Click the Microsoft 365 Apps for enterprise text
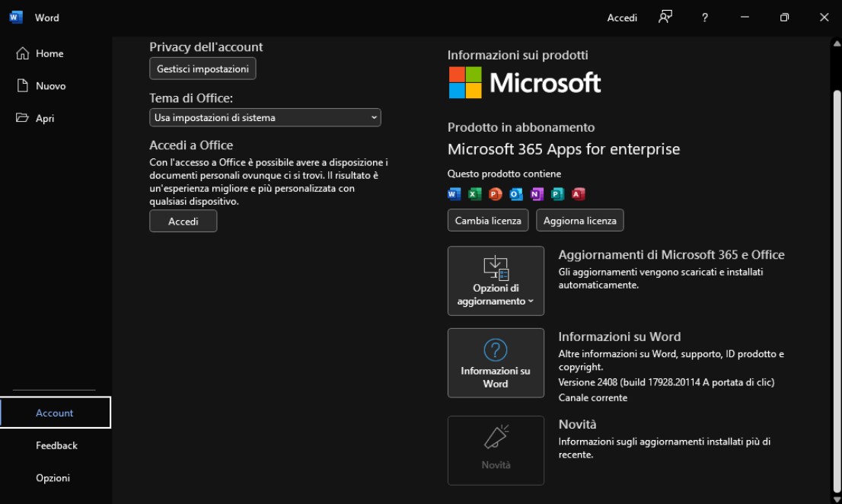The width and height of the screenshot is (842, 504). tap(564, 149)
